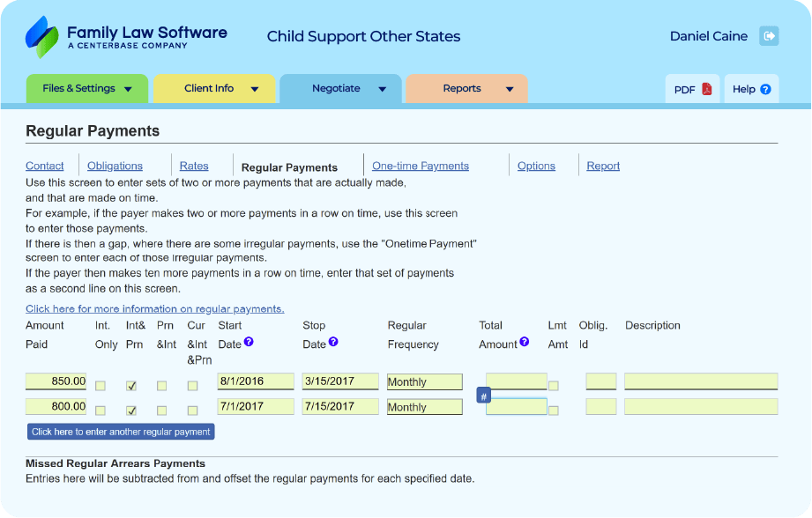Screen dimensions: 812x518
Task: Click the logout icon beside Daniel Caine
Action: point(770,36)
